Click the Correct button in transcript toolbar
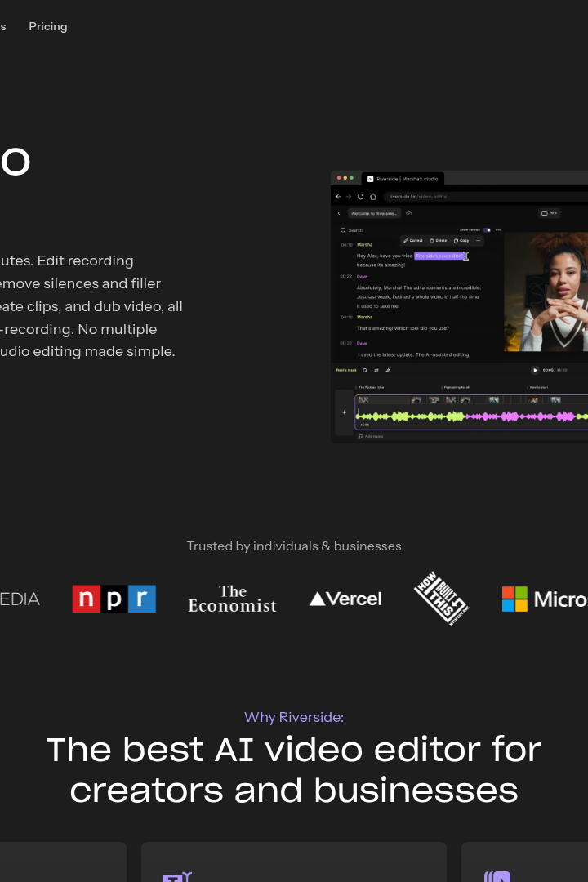Image resolution: width=588 pixels, height=882 pixels. click(413, 241)
